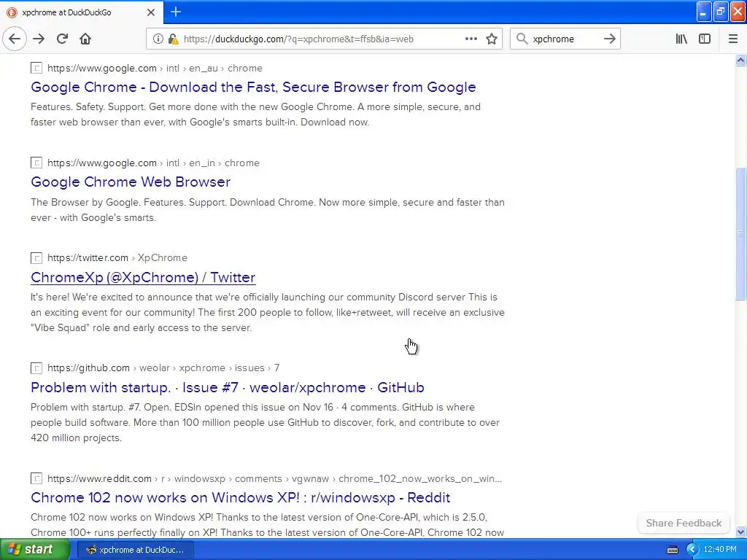Click the reddit.com windowsxp comments URL

click(x=274, y=478)
